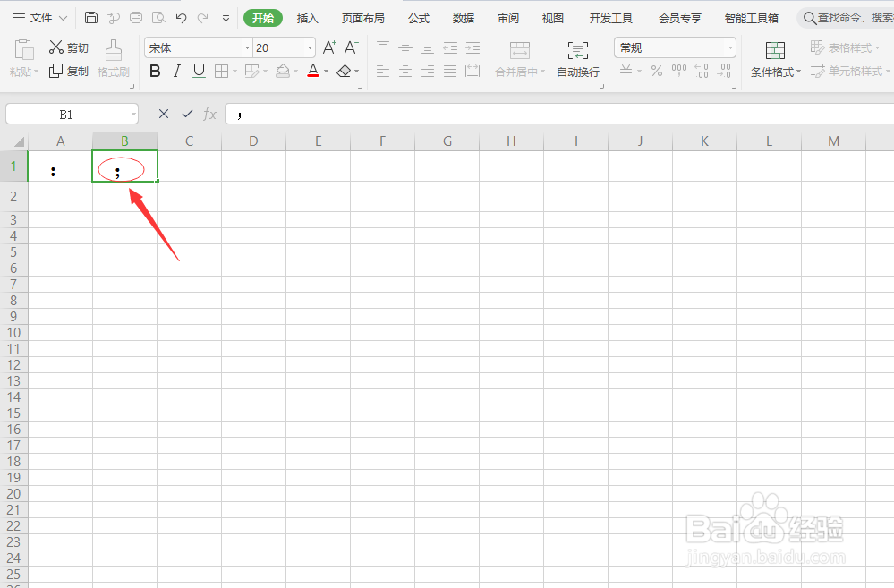
Task: Toggle Italic formatting
Action: pos(177,72)
